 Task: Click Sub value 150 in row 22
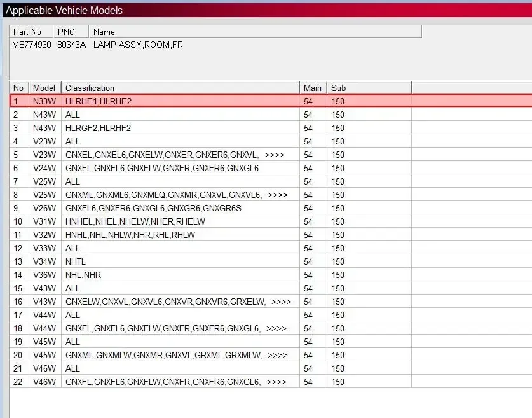pos(338,382)
